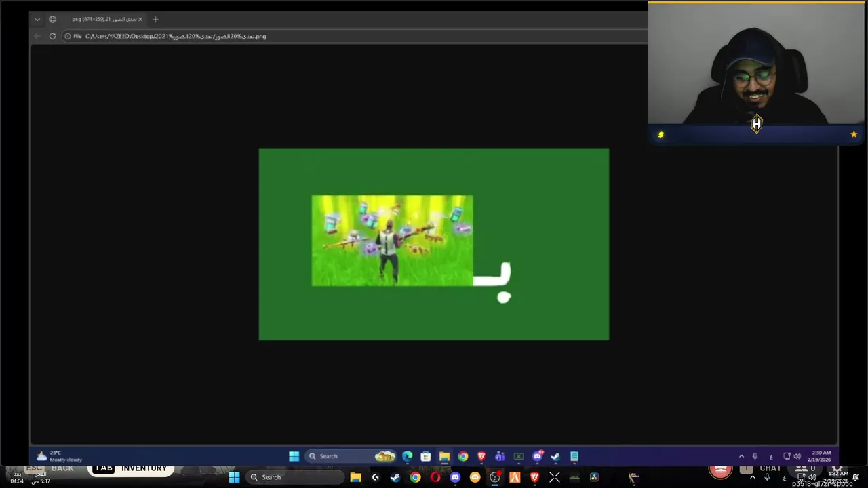868x488 pixels.
Task: Open the browser tab search chevron
Action: [37, 19]
